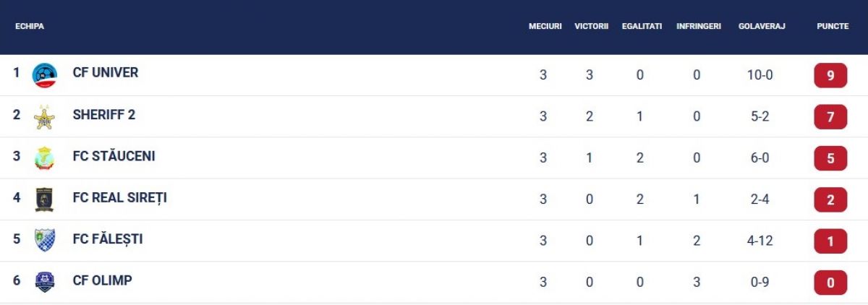Click the GOLAVERAJ column header
The width and height of the screenshot is (868, 305).
[x=762, y=26]
